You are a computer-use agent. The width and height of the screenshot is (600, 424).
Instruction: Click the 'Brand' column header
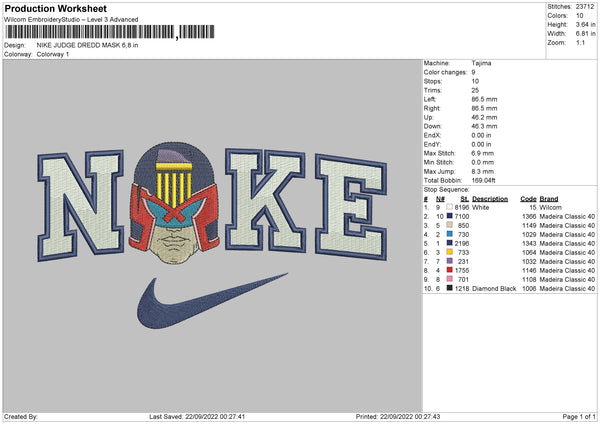pos(549,199)
